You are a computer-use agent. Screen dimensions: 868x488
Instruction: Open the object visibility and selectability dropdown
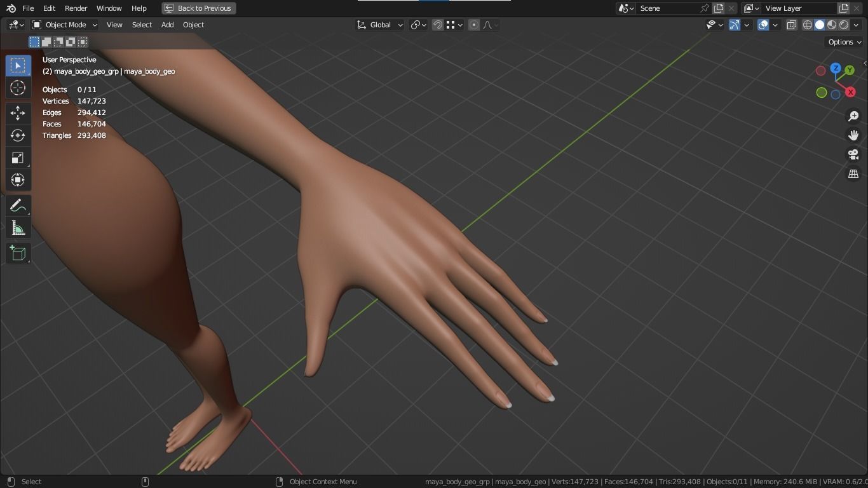715,25
